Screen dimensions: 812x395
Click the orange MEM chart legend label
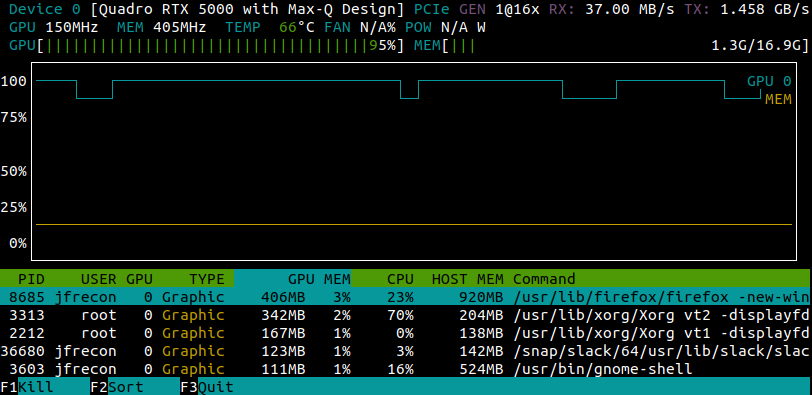(778, 99)
